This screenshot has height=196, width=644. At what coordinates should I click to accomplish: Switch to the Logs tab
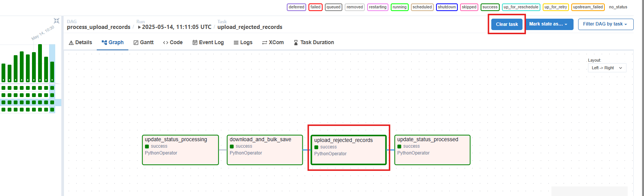coord(243,43)
